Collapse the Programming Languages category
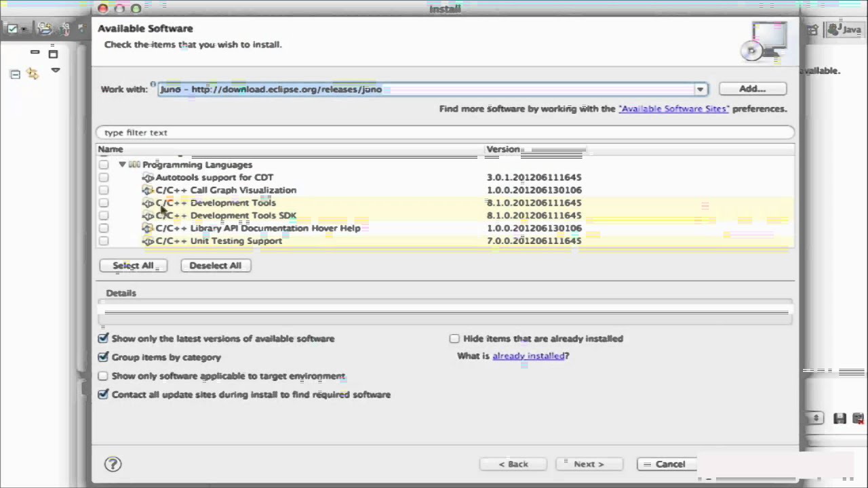The width and height of the screenshot is (868, 488). (x=122, y=165)
